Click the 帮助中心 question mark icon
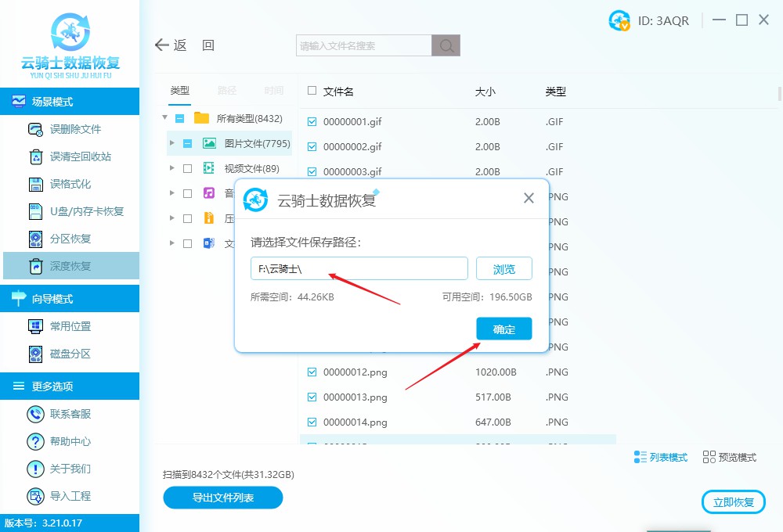The width and height of the screenshot is (783, 532). point(35,442)
